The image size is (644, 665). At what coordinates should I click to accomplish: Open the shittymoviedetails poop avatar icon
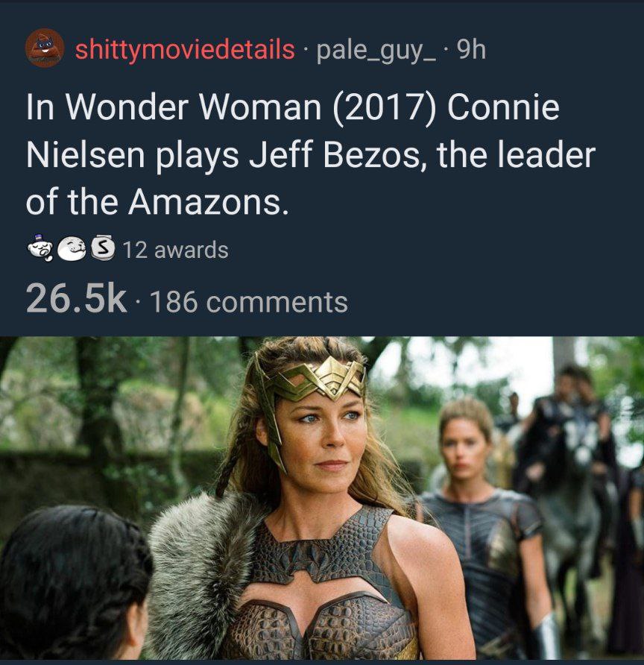click(45, 48)
